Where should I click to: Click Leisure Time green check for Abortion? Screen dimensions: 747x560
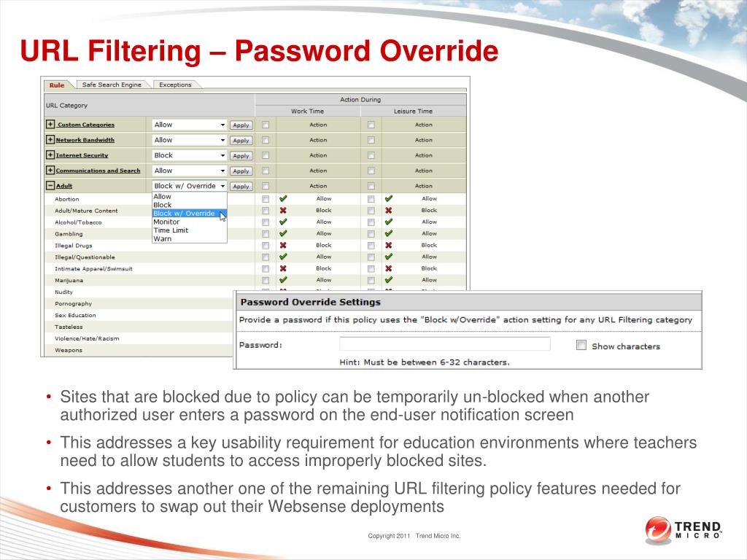[389, 198]
